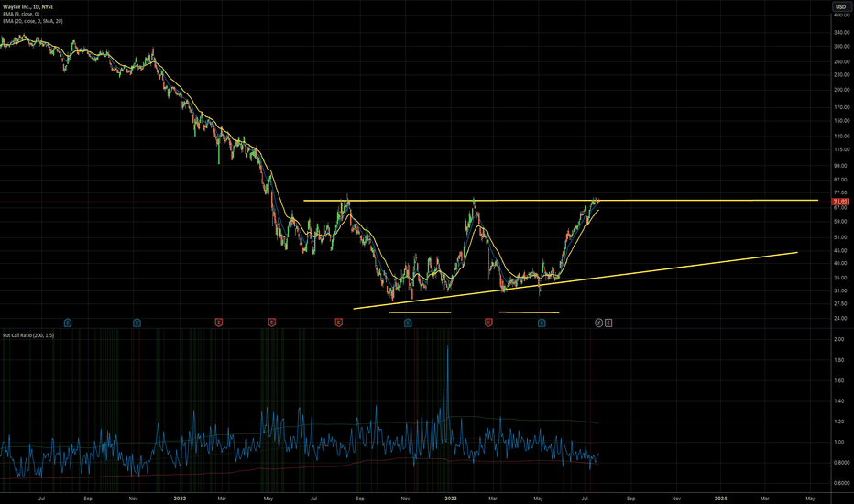Screen dimensions: 854x504
Task: Open the February 2023 red earnings marker
Action: (488, 323)
